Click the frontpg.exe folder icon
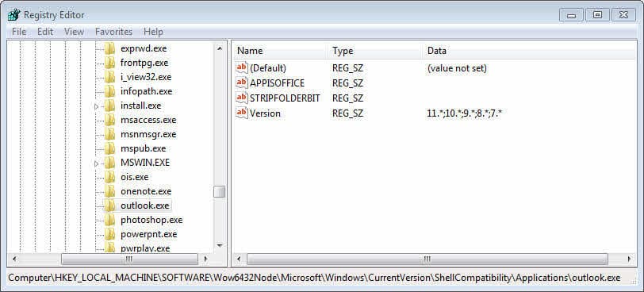 [x=109, y=63]
